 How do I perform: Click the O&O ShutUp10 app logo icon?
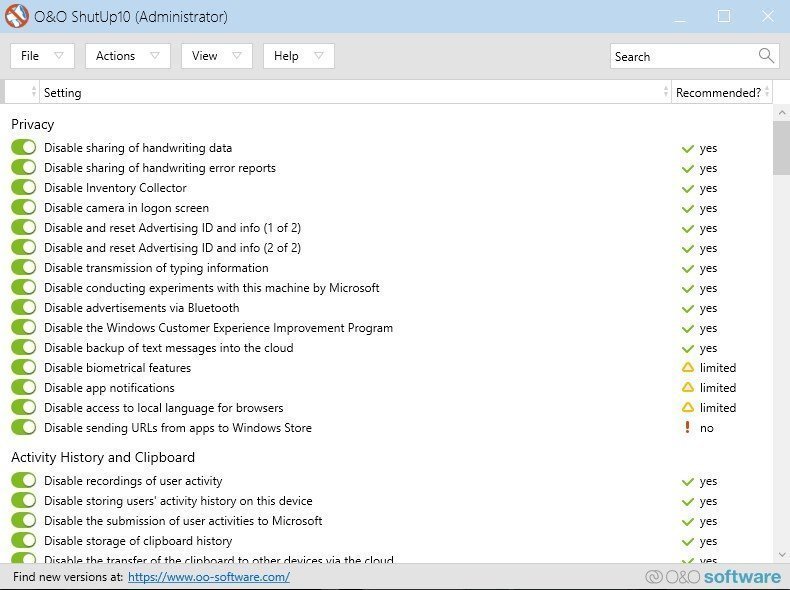click(x=17, y=16)
